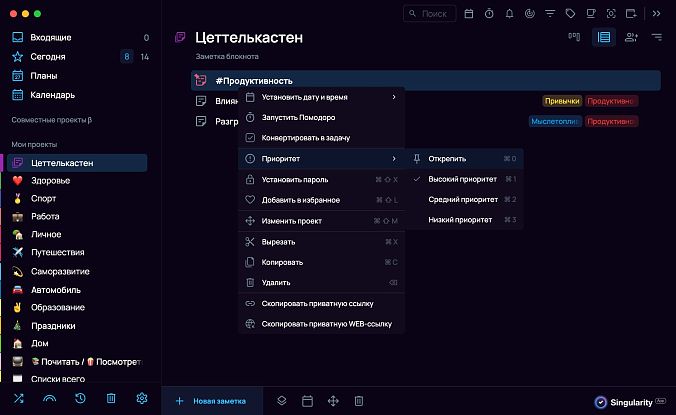Click the shuffle icon in sidebar footer
This screenshot has width=676, height=415.
[x=19, y=399]
